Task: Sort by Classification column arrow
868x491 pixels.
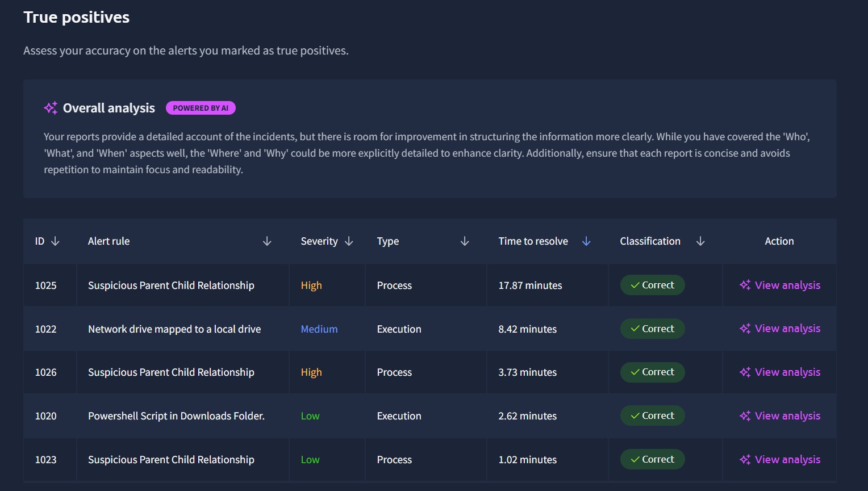Action: pyautogui.click(x=700, y=242)
